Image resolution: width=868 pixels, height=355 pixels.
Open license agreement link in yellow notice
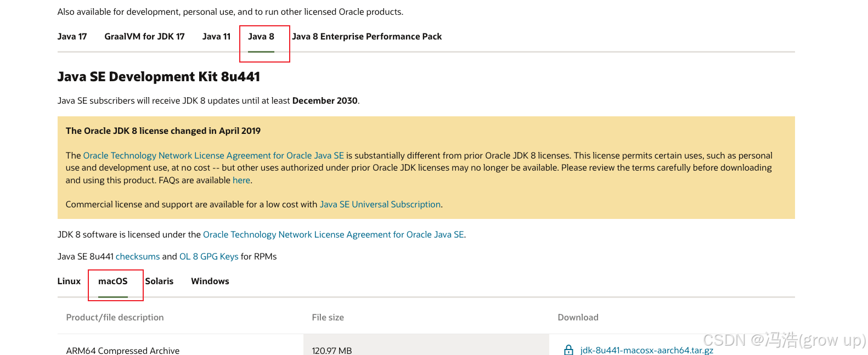[x=213, y=156]
